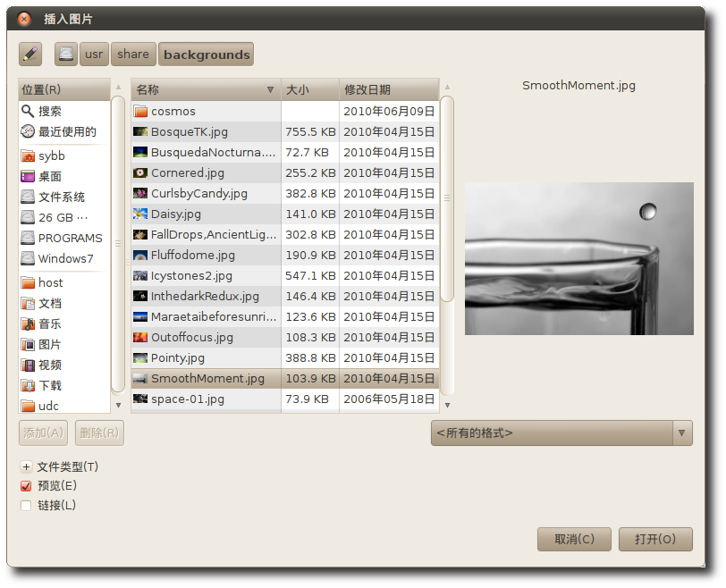Click Daisy.jpg file thumbnail icon
726x588 pixels.
(x=140, y=214)
